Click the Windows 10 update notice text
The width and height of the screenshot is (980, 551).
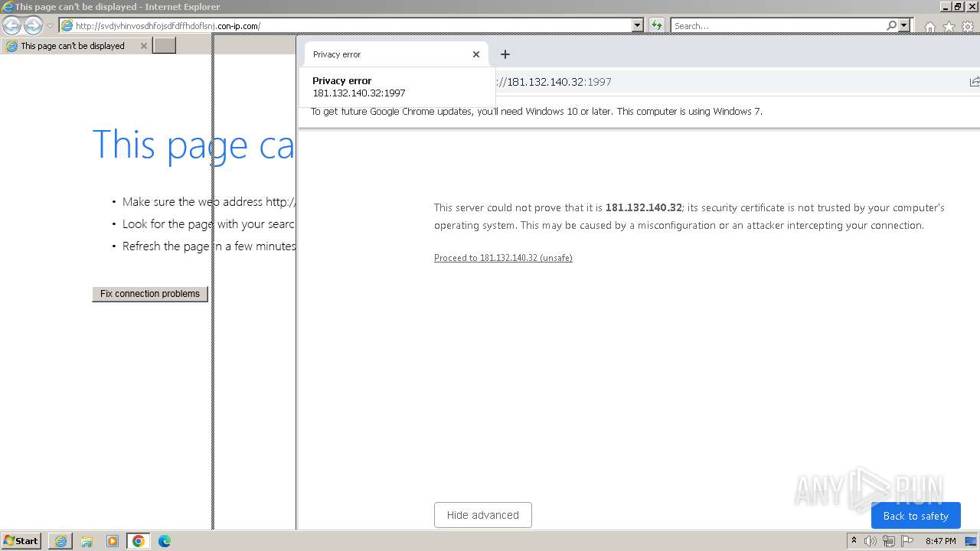(536, 111)
